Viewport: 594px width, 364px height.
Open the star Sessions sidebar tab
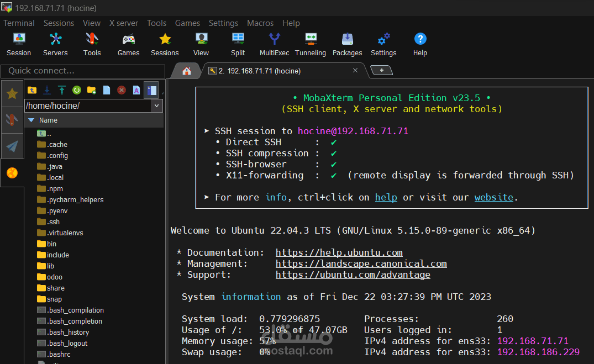[x=12, y=93]
